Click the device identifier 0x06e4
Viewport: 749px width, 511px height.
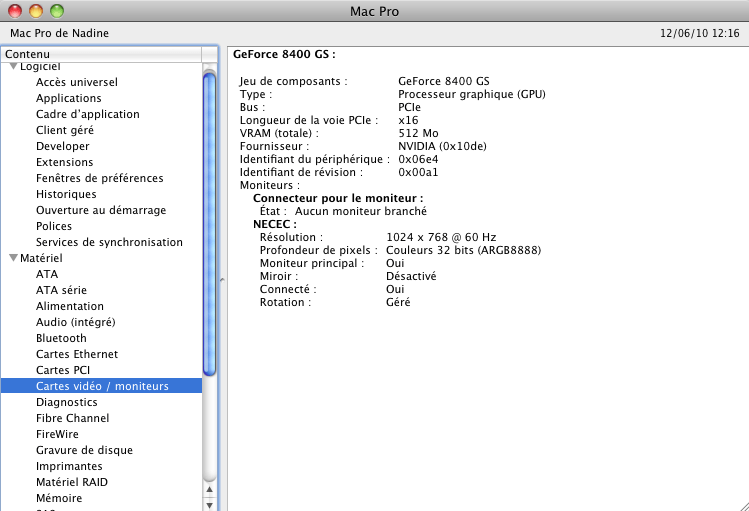point(418,159)
